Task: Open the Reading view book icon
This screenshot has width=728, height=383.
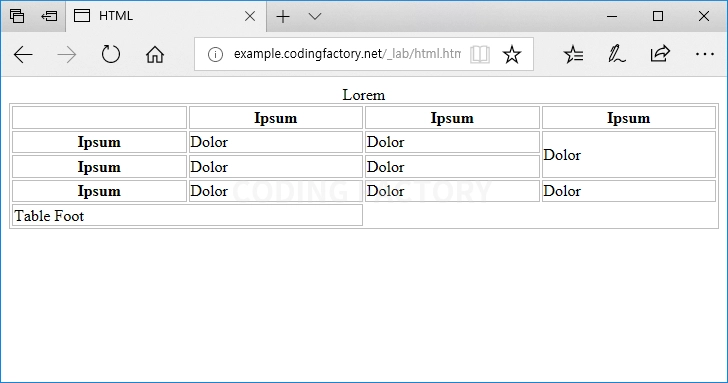Action: [x=480, y=54]
